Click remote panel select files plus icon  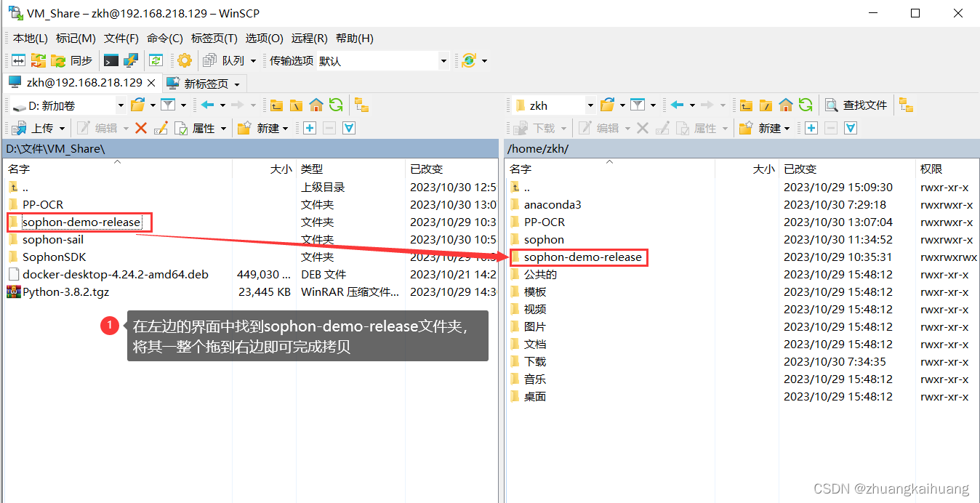coord(811,128)
